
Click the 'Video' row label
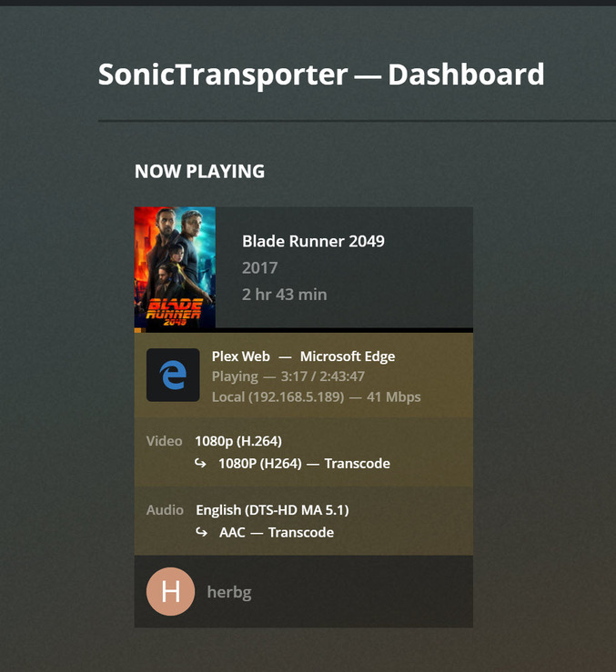(x=165, y=441)
